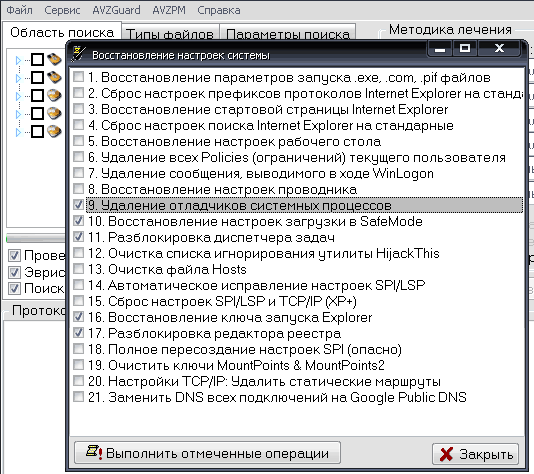534x474 pixels.
Task: Expand the fourth drive tree node
Action: (18, 114)
